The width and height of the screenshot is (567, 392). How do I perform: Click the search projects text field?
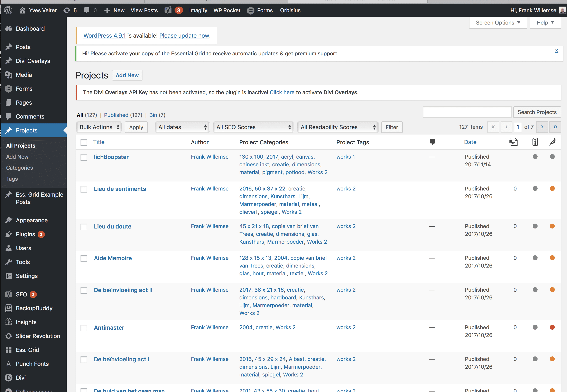click(x=467, y=112)
